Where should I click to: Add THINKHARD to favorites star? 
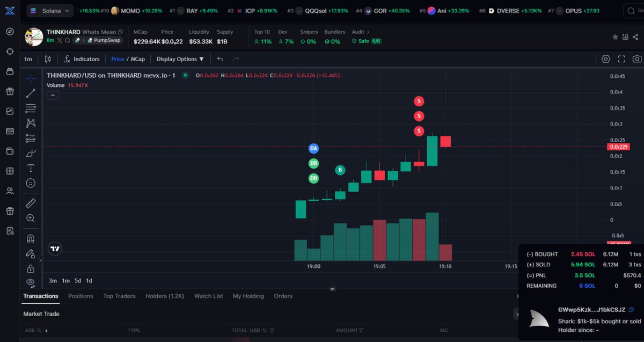[616, 37]
